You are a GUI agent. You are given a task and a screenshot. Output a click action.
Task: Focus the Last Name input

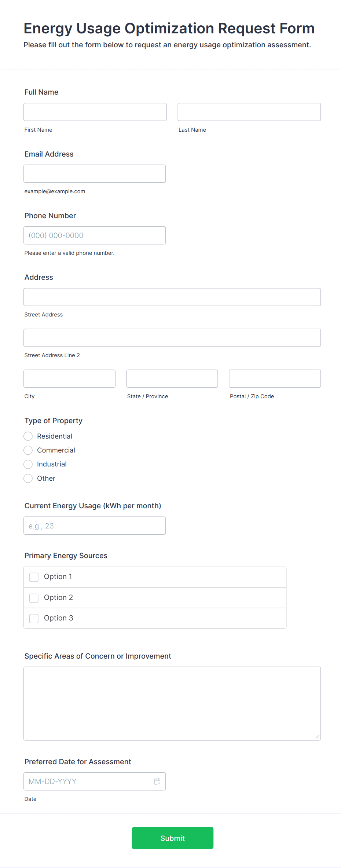click(x=249, y=112)
